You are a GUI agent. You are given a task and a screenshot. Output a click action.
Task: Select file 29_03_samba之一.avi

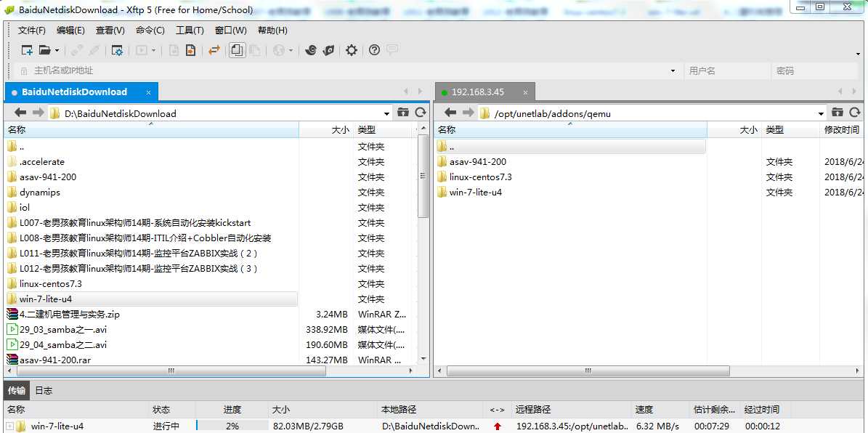click(63, 329)
